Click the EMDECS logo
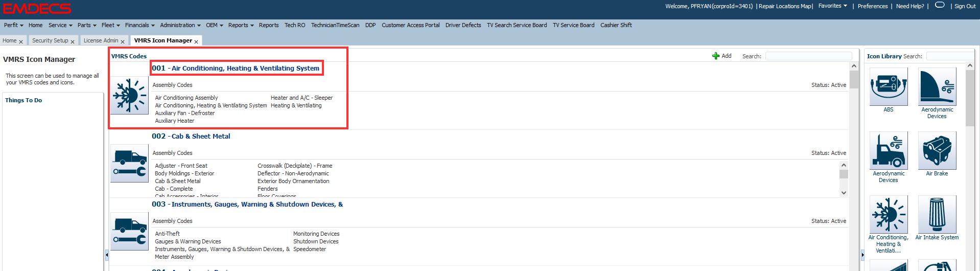 (x=37, y=9)
